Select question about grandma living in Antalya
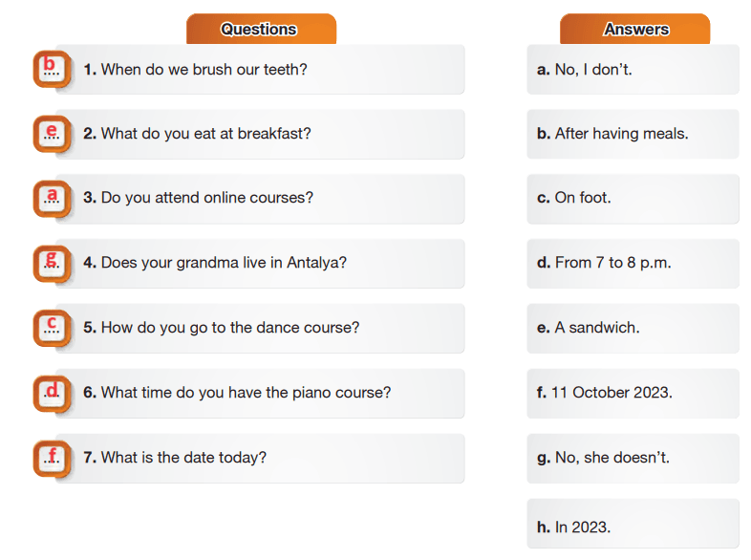Screen dimensions: 751x560 tap(268, 262)
